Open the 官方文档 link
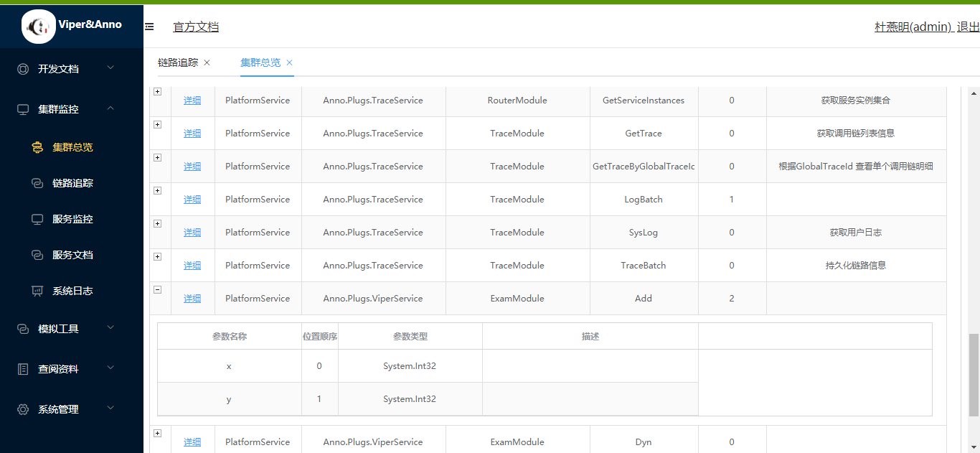This screenshot has height=453, width=980. click(x=196, y=27)
